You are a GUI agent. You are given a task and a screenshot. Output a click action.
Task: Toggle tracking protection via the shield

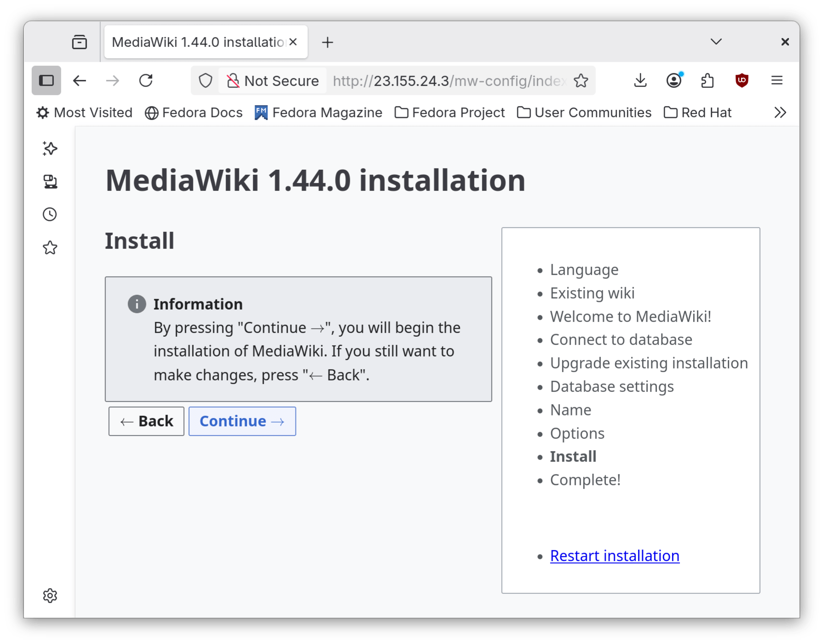[x=205, y=80]
